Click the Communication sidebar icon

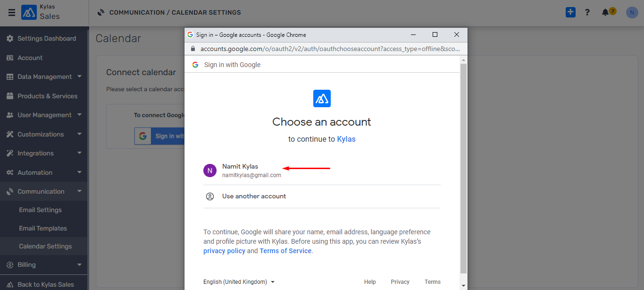point(10,191)
